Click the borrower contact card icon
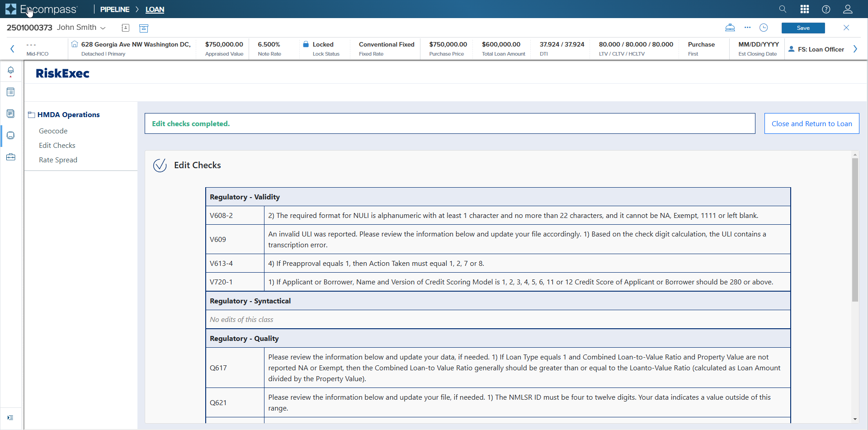Viewport: 868px width, 430px height. point(126,28)
